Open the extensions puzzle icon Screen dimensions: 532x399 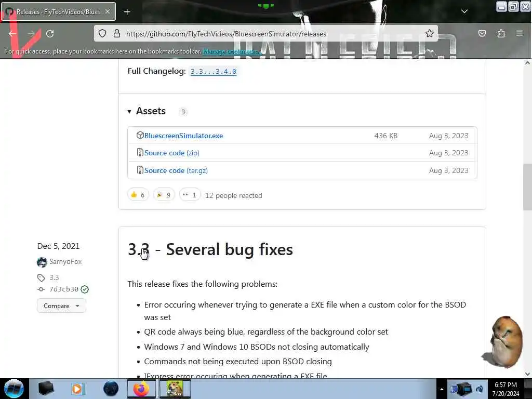pyautogui.click(x=501, y=33)
